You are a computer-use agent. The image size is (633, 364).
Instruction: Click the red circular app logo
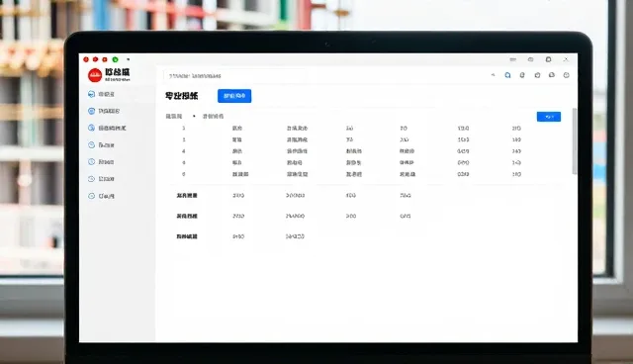click(x=95, y=75)
